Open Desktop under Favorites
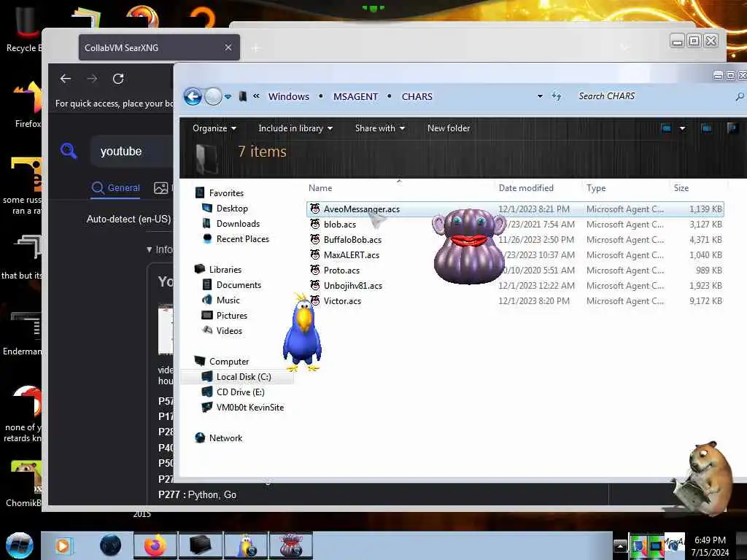 [232, 209]
